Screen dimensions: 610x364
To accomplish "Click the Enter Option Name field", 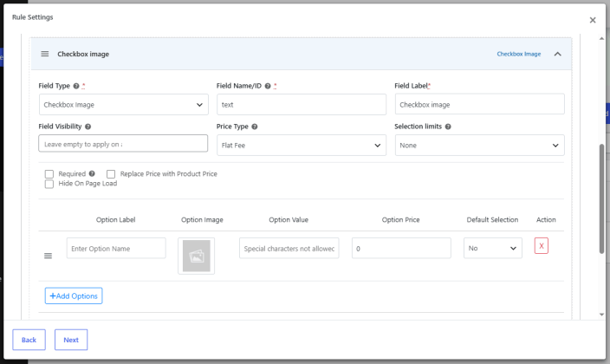I will point(116,248).
